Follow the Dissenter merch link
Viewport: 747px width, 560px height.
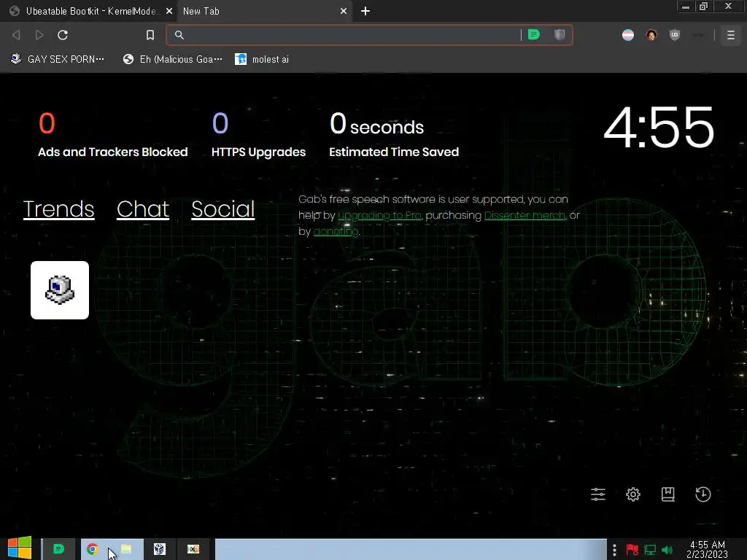tap(525, 215)
